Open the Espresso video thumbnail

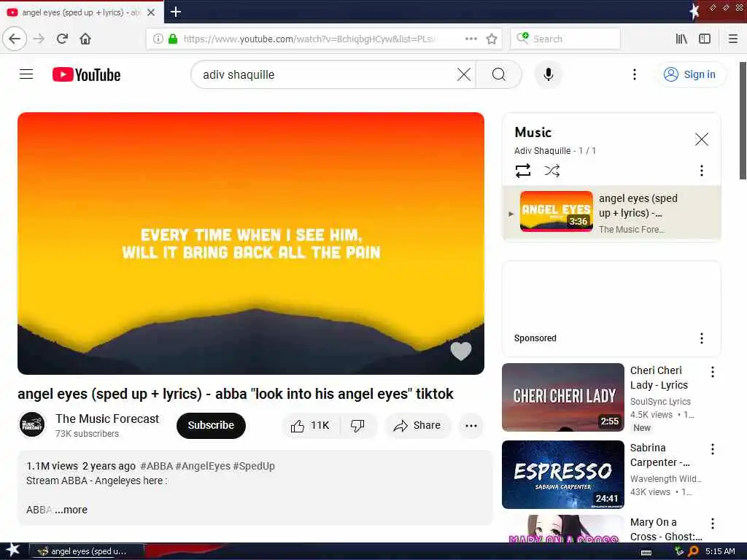[x=562, y=474]
